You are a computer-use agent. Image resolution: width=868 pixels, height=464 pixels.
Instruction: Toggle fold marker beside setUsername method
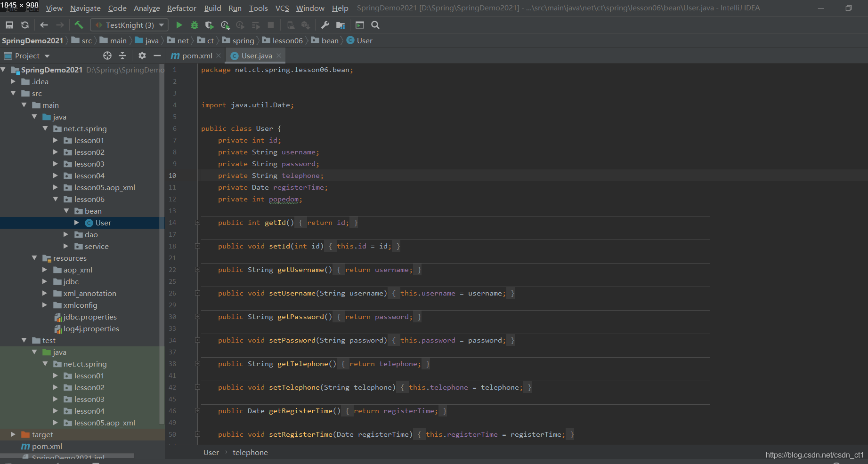click(198, 293)
